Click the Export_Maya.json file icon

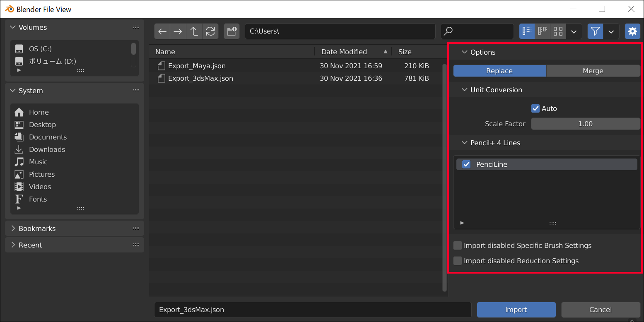click(162, 66)
